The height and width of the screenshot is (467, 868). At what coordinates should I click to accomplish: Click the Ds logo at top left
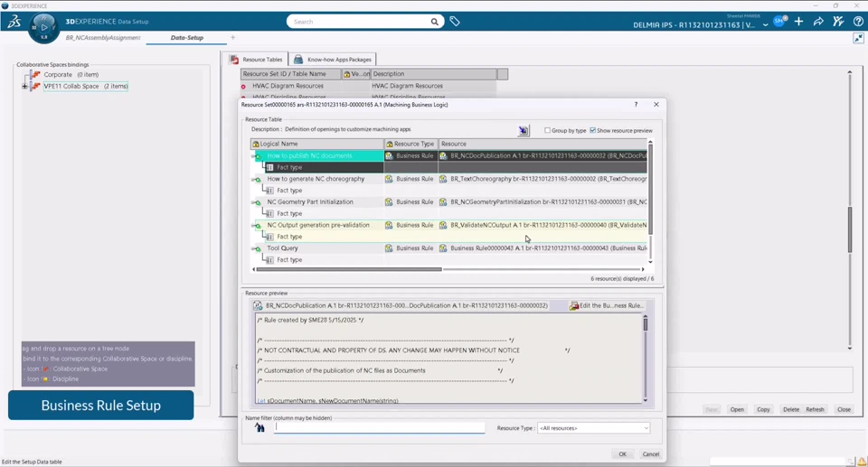click(14, 23)
